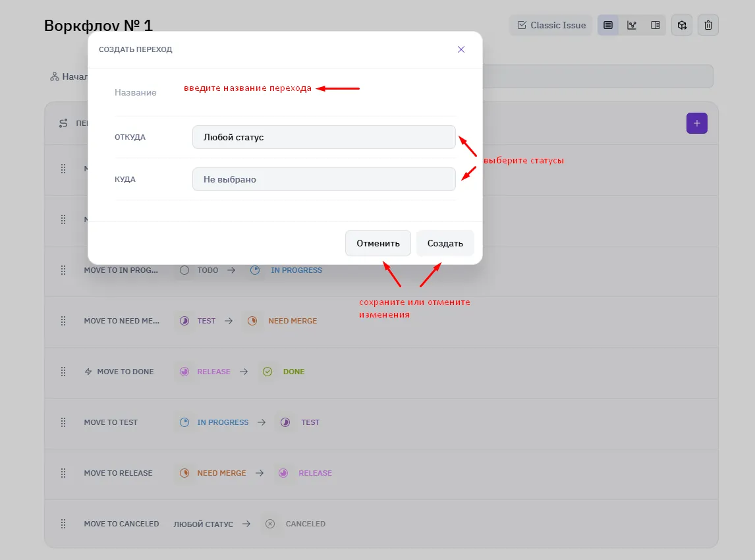The height and width of the screenshot is (560, 755).
Task: Select the MOVE TO TEST transition name
Action: [111, 422]
